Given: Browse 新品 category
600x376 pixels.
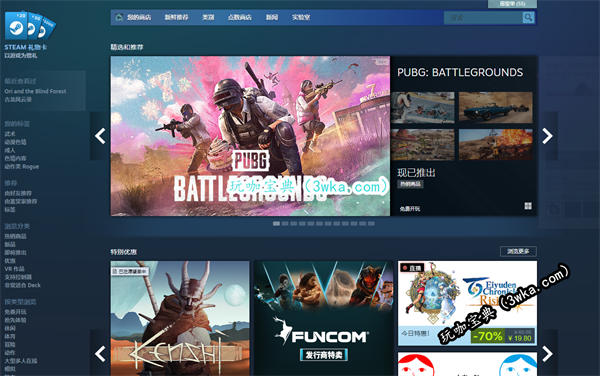Looking at the screenshot, I should point(10,244).
